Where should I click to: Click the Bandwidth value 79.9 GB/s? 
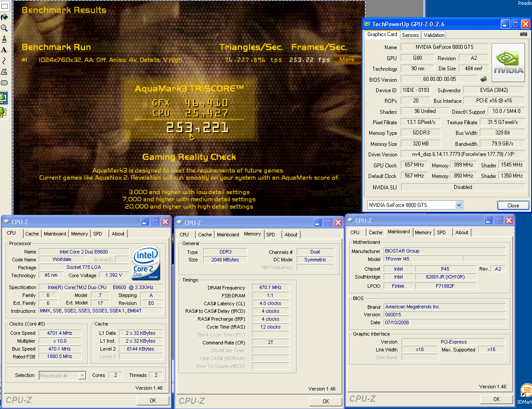(x=502, y=144)
